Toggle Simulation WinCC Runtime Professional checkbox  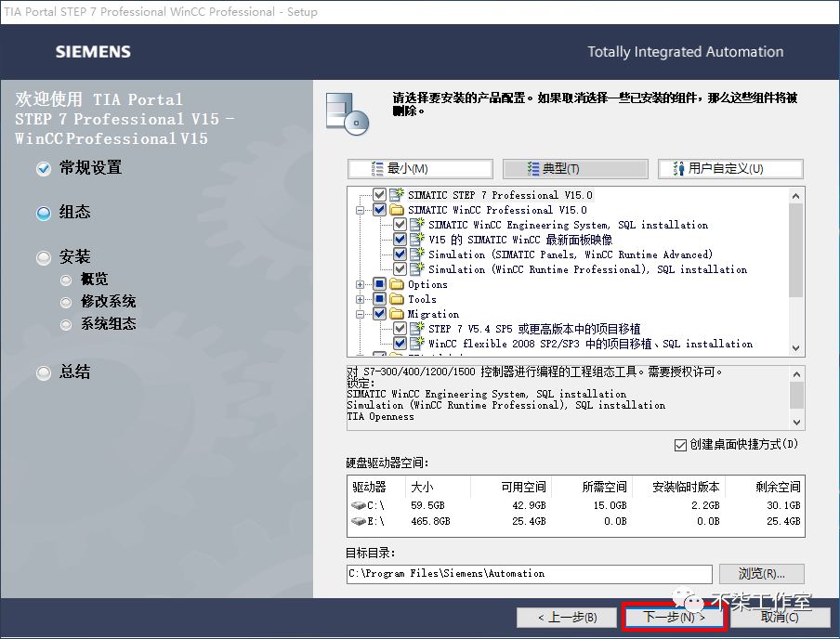coord(400,269)
